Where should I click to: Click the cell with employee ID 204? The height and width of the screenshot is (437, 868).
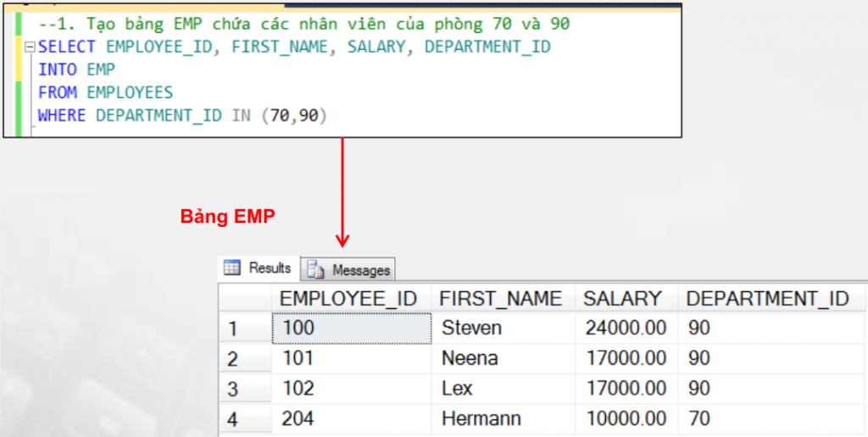tap(351, 419)
